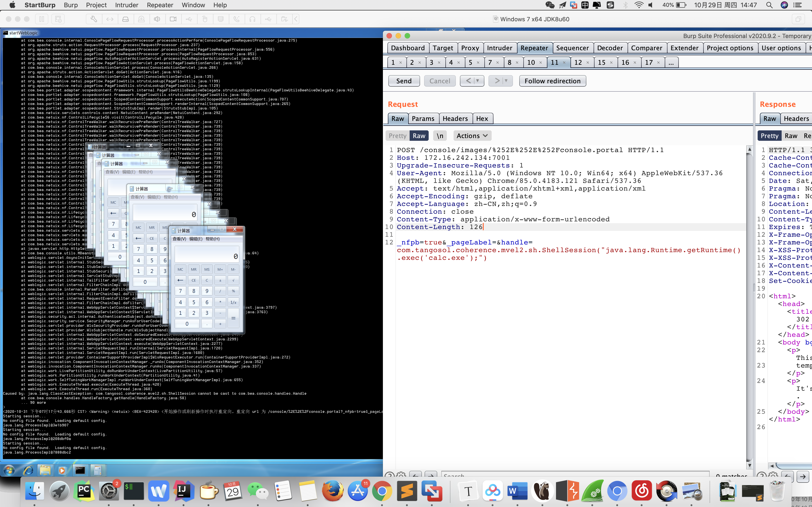Open Internet Explorer in Windows taskbar

pyautogui.click(x=28, y=471)
